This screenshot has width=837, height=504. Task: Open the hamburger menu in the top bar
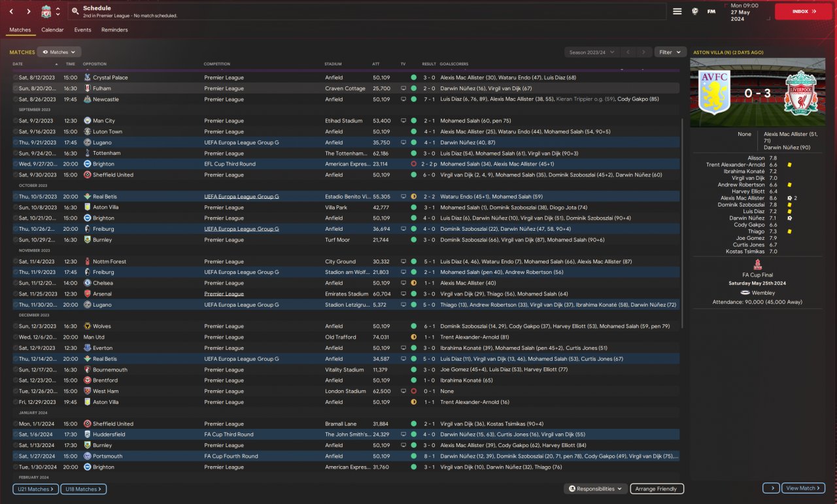point(677,12)
